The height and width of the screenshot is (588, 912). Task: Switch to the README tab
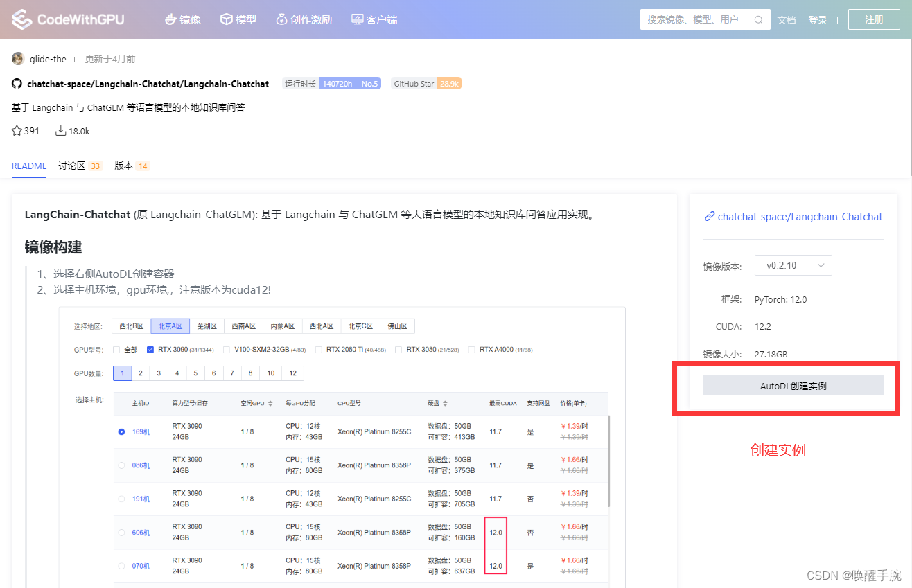[29, 166]
